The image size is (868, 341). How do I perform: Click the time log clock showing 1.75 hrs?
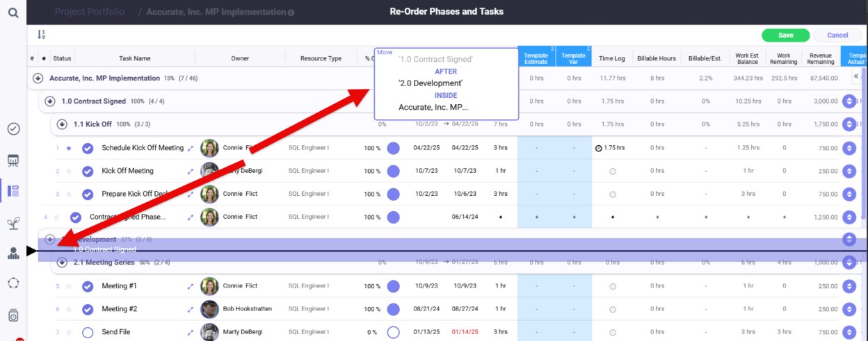(x=599, y=148)
